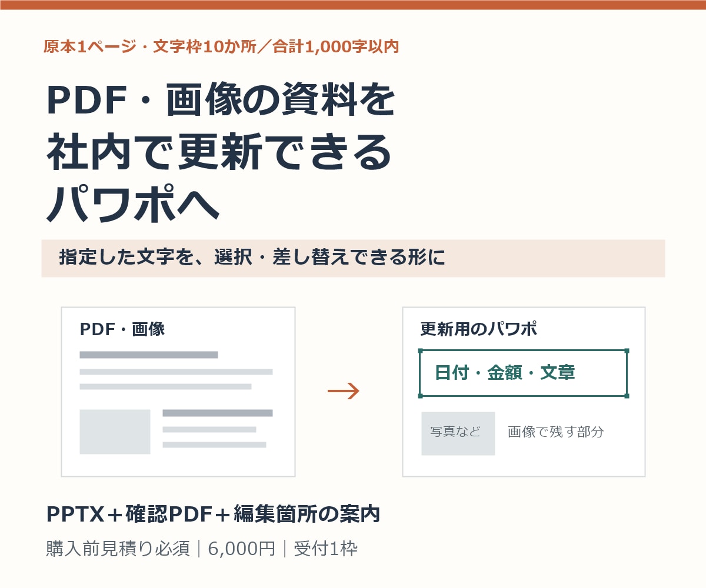This screenshot has width=706, height=588.
Task: Click the gray image block in the PDF mockup
Action: click(115, 432)
